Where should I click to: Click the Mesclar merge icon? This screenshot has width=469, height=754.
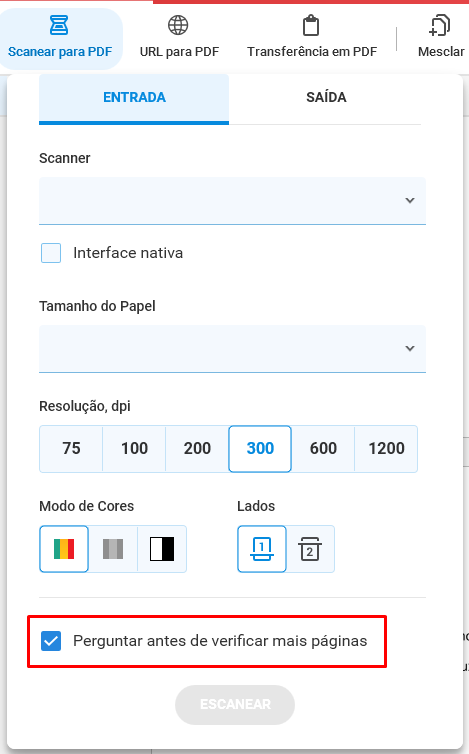coord(439,25)
